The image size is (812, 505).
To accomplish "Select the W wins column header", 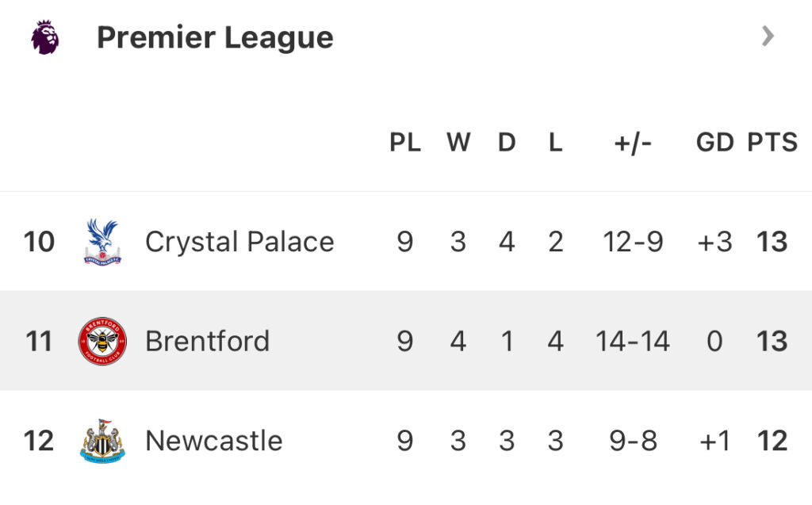I will pyautogui.click(x=458, y=143).
